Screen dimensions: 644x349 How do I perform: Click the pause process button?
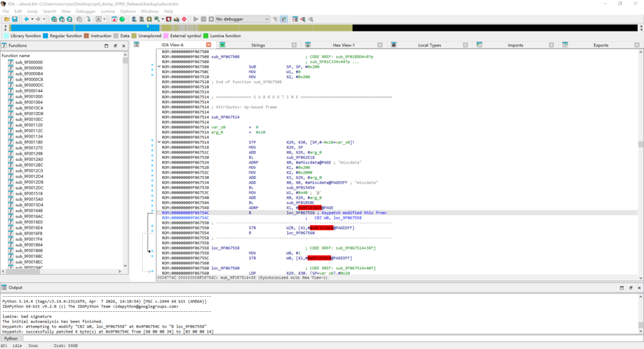pyautogui.click(x=203, y=19)
